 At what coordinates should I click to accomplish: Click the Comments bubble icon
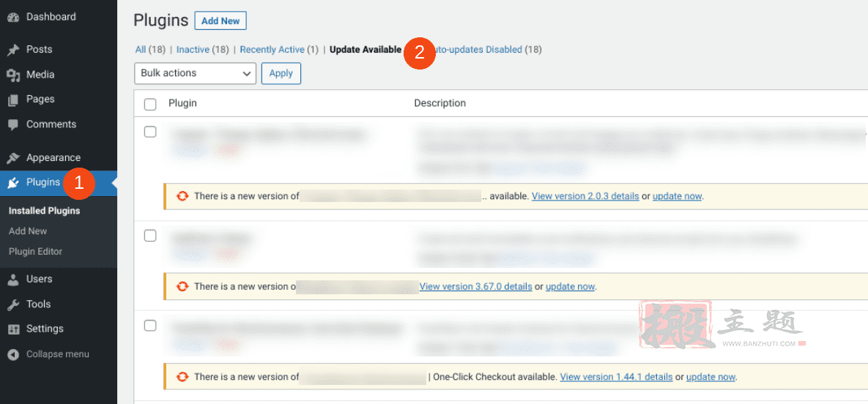(13, 124)
